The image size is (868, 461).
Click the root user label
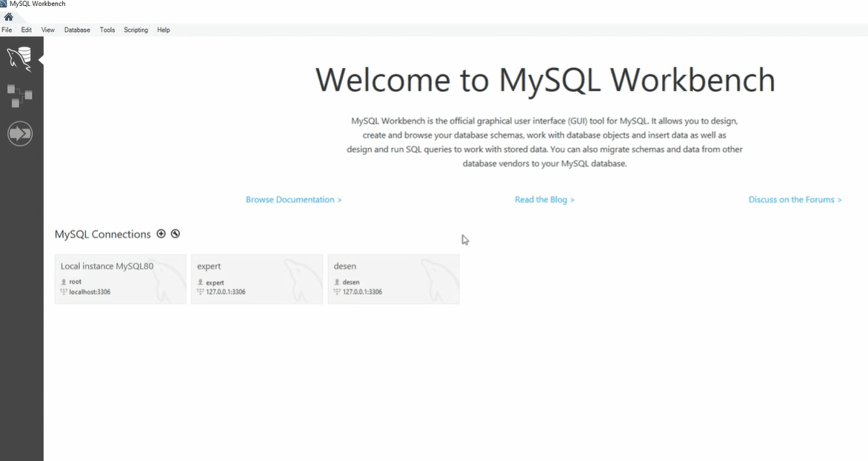point(76,282)
